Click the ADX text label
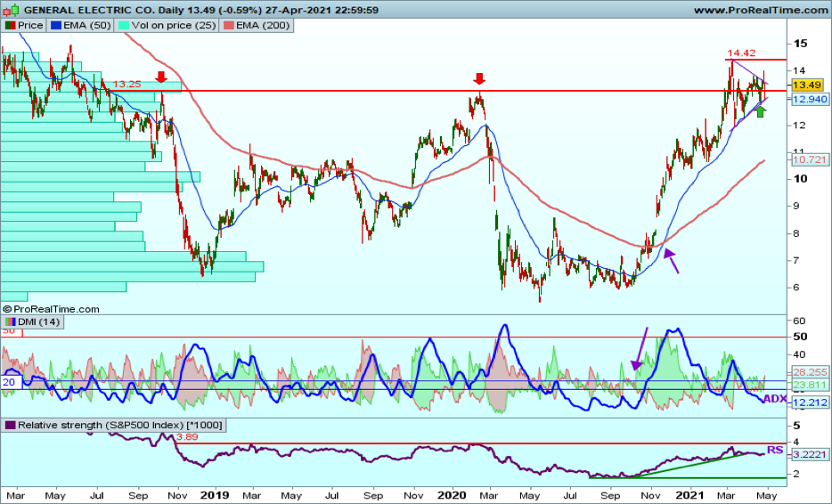The width and height of the screenshot is (832, 504). click(775, 399)
